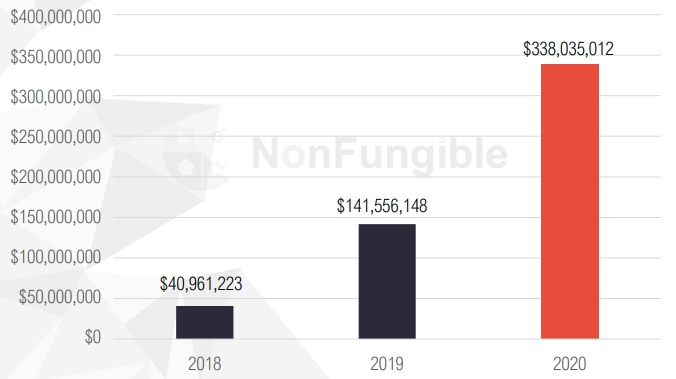Viewport: 676px width, 379px height.
Task: Select the $40,961,223 data label
Action: point(201,284)
